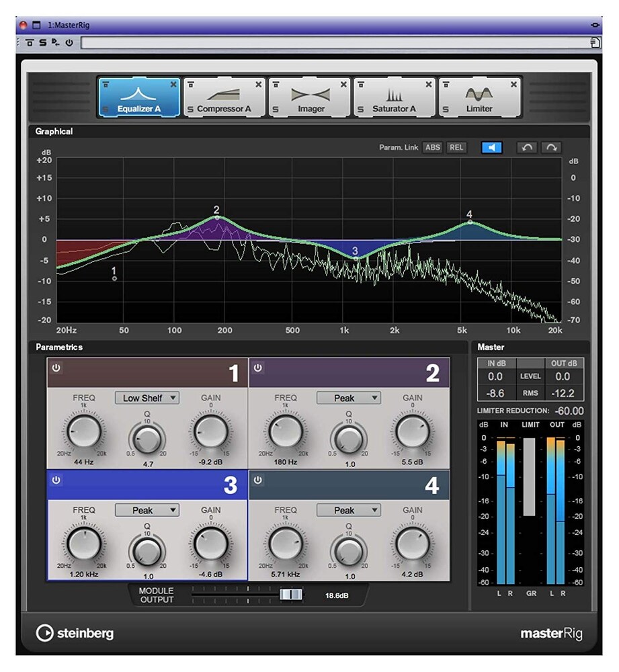Remove the Equalizer A module with its X
This screenshot has width=619, height=672.
click(x=173, y=85)
